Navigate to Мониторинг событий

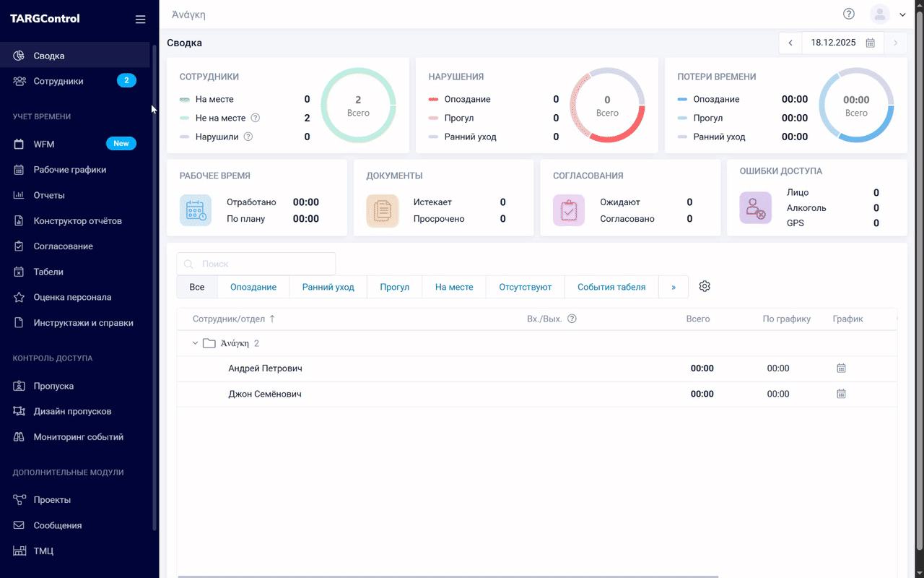tap(78, 437)
